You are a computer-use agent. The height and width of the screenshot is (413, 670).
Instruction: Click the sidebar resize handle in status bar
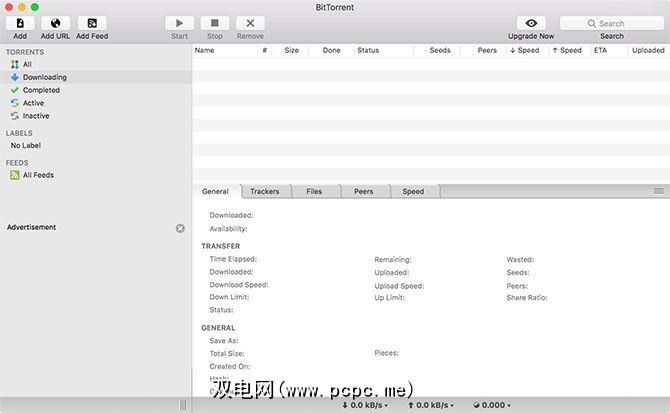coord(183,405)
